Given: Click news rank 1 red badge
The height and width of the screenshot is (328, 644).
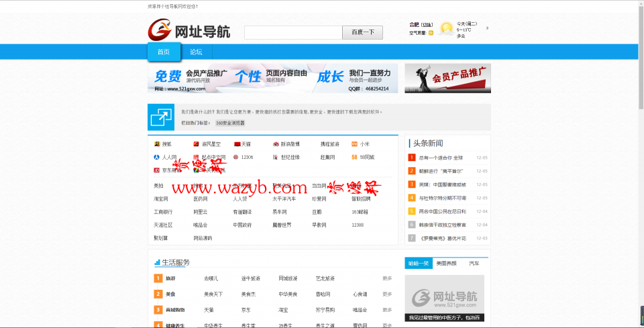Looking at the screenshot, I should coord(412,157).
